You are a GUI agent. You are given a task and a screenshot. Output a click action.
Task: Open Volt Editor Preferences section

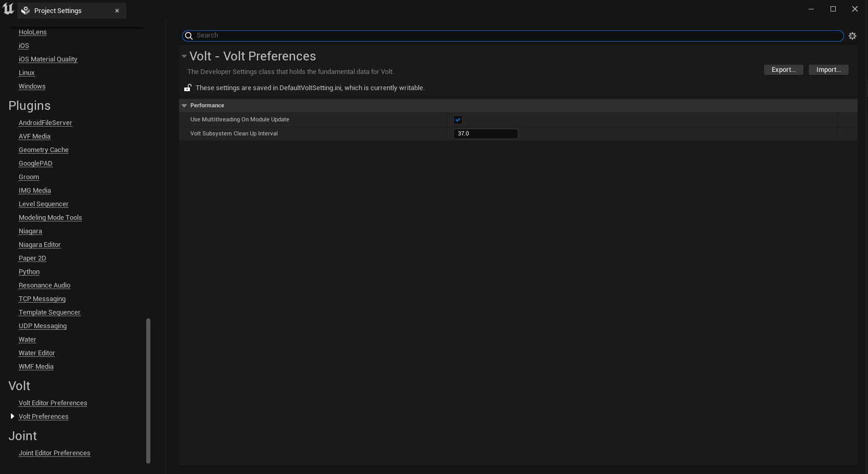[53, 403]
